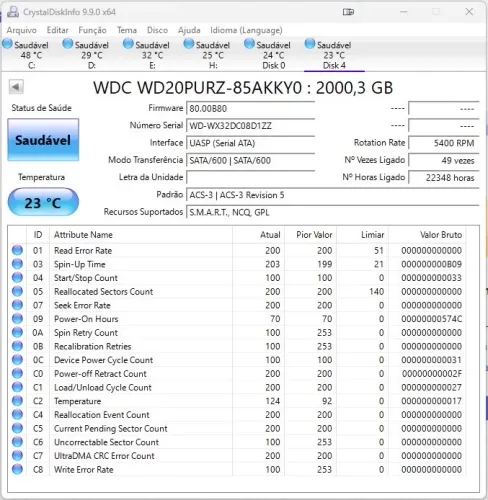The height and width of the screenshot is (500, 488).
Task: Click the Rotation Rate value 5400 RPM
Action: [444, 143]
